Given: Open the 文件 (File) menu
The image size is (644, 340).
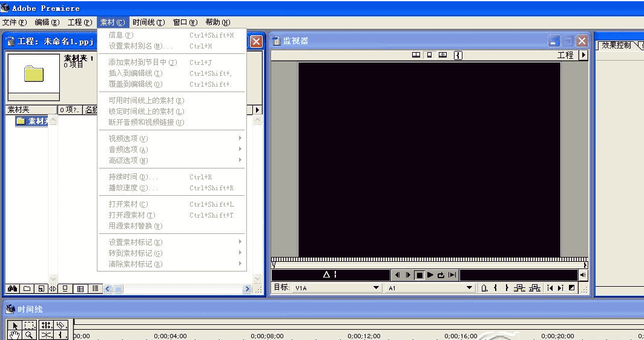Looking at the screenshot, I should point(15,22).
